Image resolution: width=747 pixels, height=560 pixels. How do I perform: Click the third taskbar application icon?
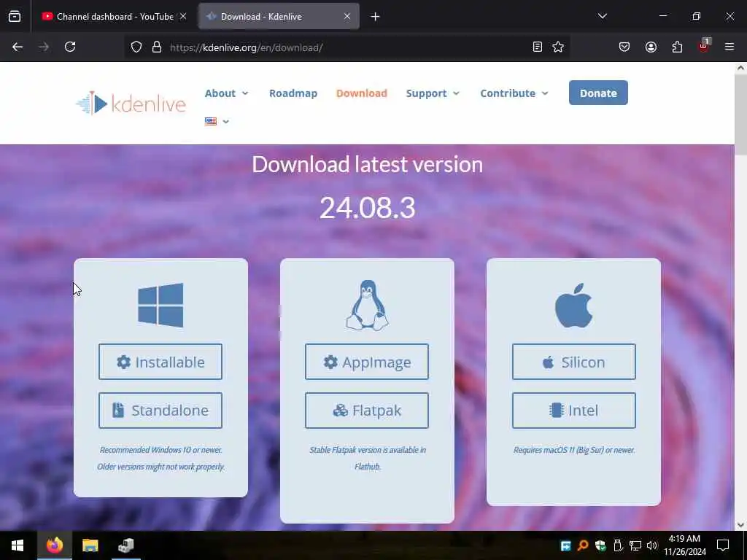[125, 545]
